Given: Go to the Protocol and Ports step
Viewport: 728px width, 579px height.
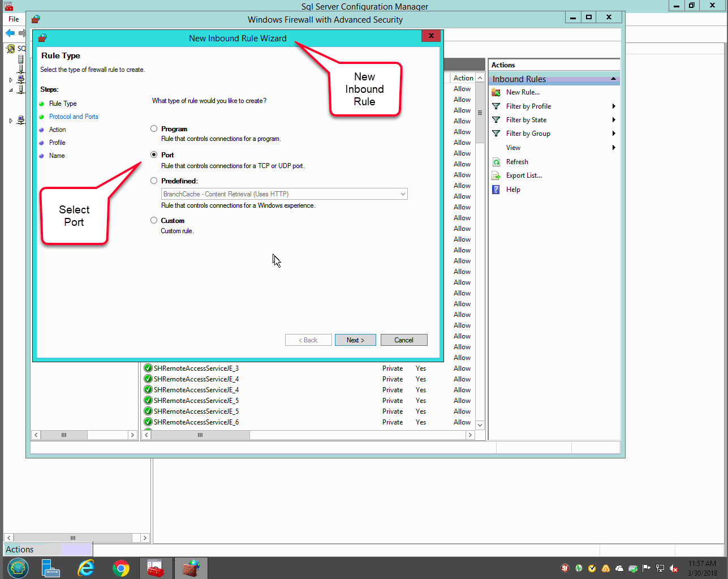Looking at the screenshot, I should tap(74, 117).
